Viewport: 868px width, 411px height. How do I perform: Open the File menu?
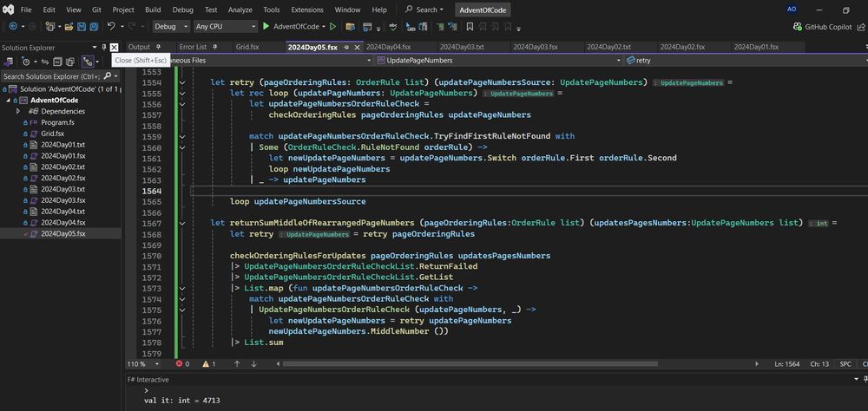tap(26, 10)
